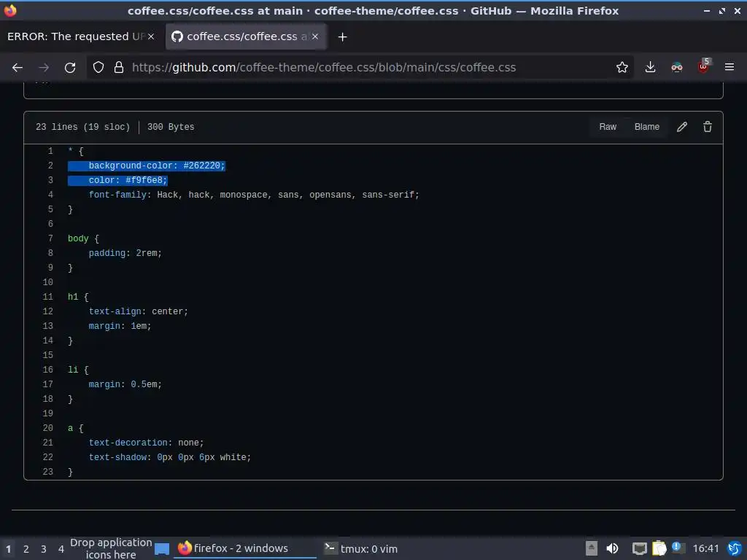
Task: Select line number 7
Action: click(x=50, y=238)
